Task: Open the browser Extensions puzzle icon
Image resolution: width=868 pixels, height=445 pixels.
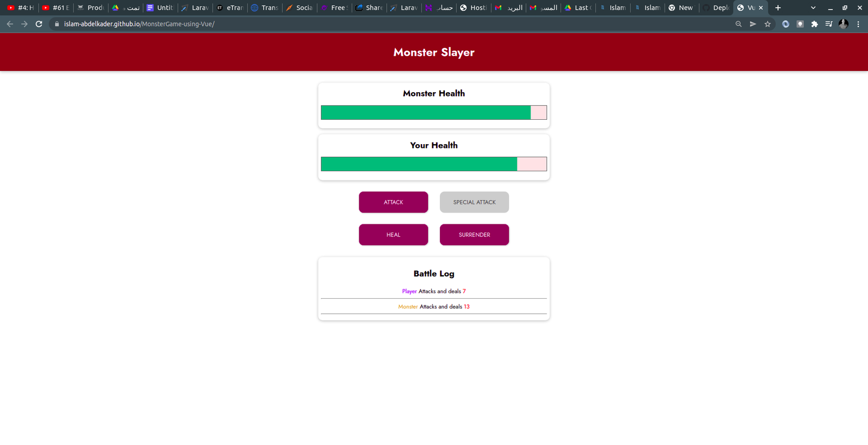Action: click(814, 24)
